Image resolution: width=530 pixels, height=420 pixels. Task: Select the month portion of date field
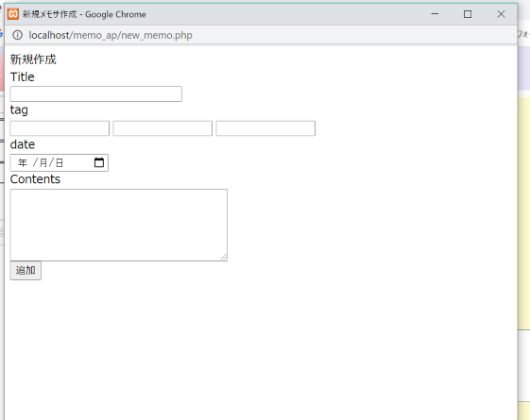coord(43,162)
